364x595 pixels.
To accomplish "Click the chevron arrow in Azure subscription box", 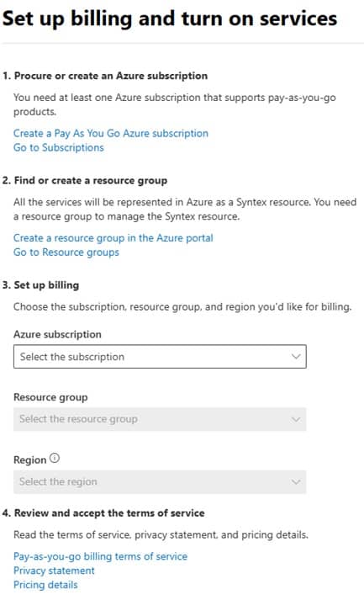I will point(296,356).
